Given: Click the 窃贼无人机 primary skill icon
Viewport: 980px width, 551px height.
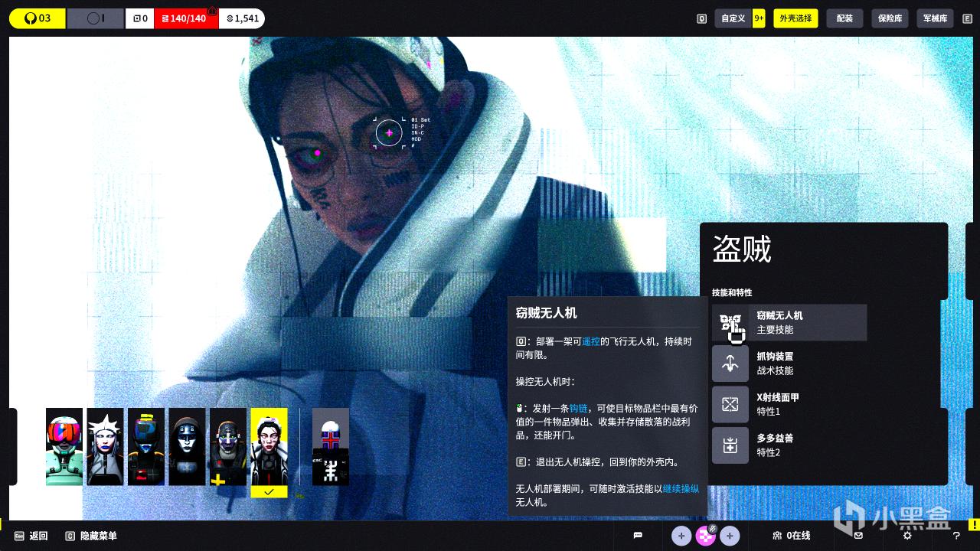Looking at the screenshot, I should tap(730, 323).
